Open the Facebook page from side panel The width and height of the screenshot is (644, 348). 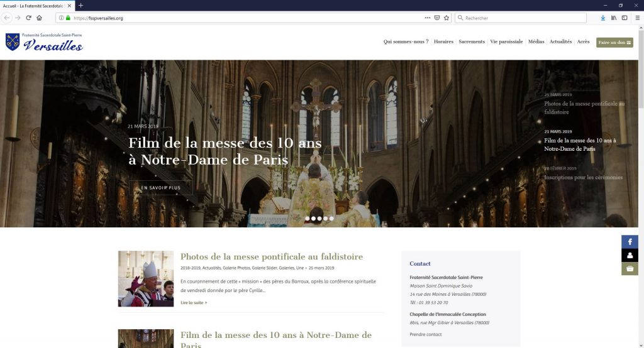coord(630,242)
